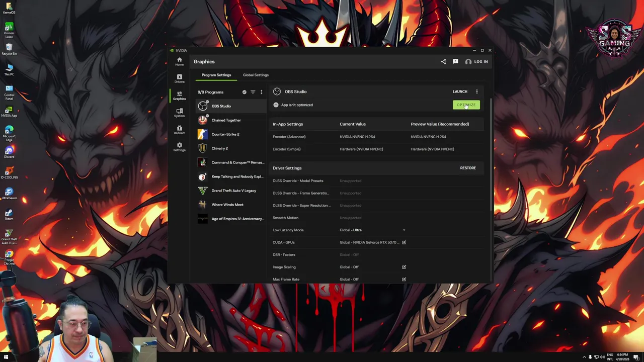Select Keep Talking and Nobody Explodes entry
This screenshot has height=362, width=644.
click(x=231, y=176)
